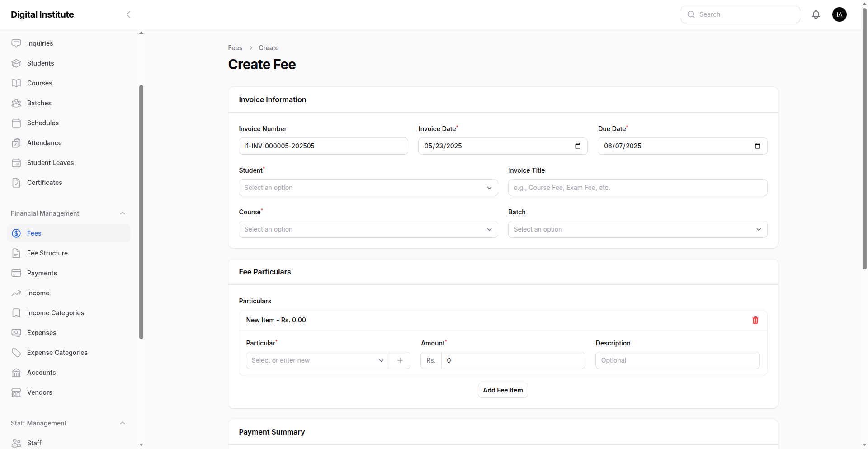Select the Payments icon under Financial Management
This screenshot has width=868, height=449.
(16, 273)
